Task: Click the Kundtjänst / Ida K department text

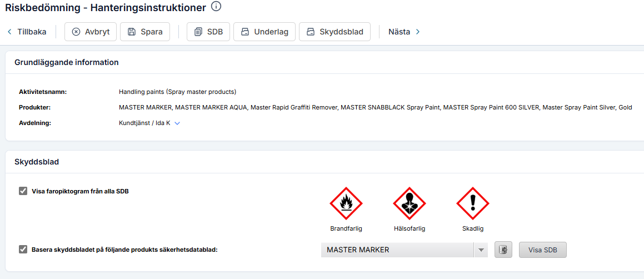Action: [x=144, y=123]
